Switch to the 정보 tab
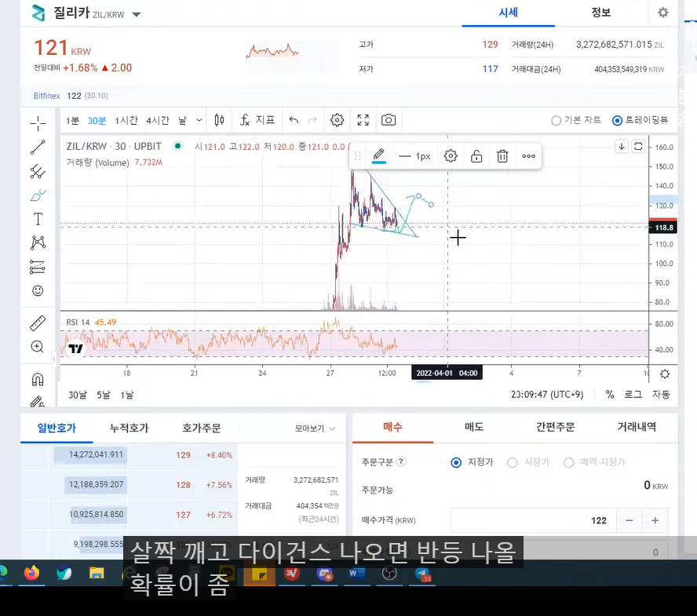The image size is (697, 616). [600, 13]
